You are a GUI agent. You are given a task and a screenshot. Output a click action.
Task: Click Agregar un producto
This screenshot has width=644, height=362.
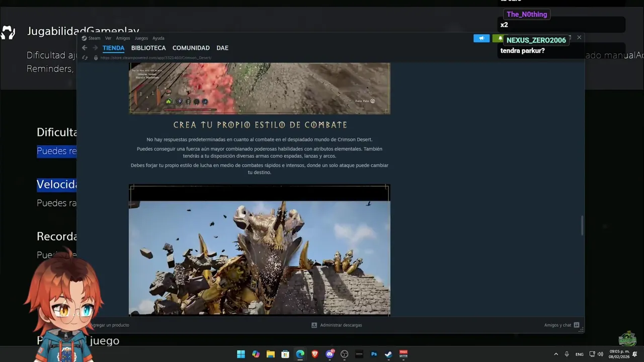pyautogui.click(x=111, y=325)
